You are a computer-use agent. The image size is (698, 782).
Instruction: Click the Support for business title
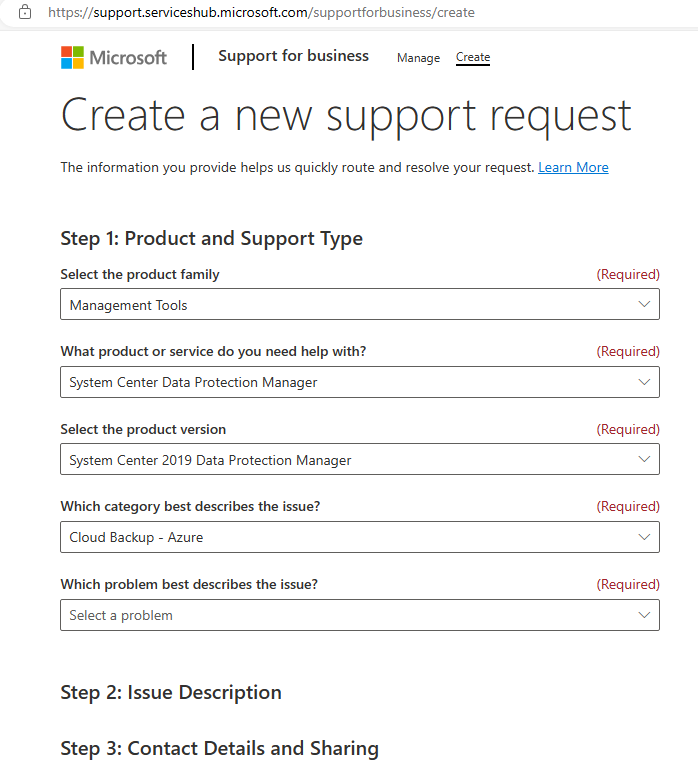pos(293,56)
